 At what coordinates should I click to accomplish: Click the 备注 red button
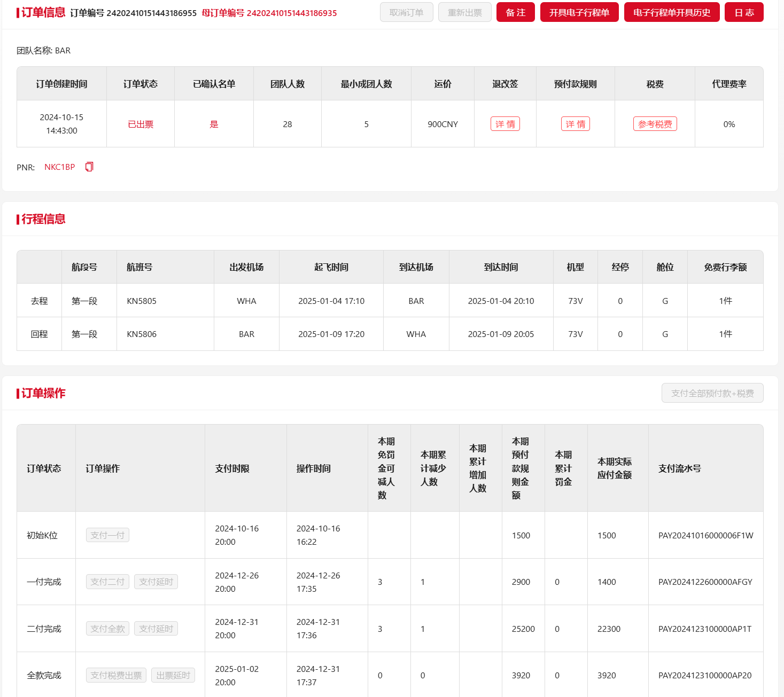coord(515,12)
